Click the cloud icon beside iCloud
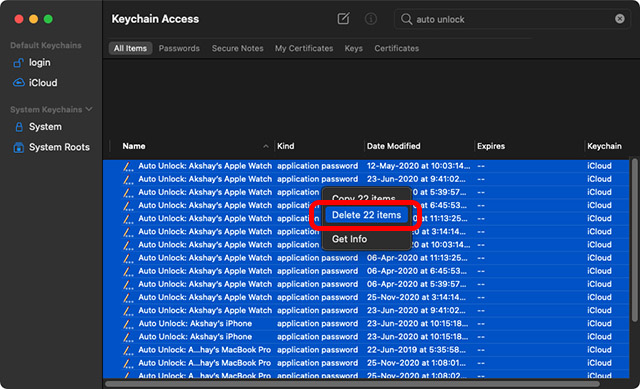 click(18, 82)
